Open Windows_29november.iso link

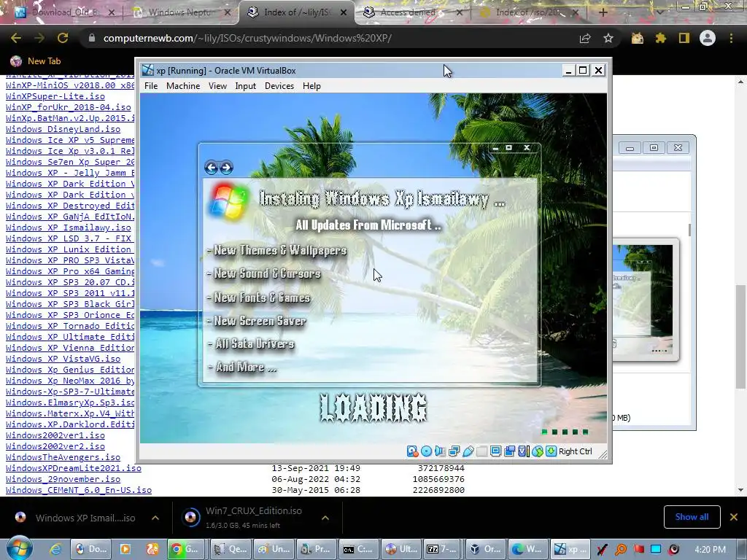[x=63, y=479]
